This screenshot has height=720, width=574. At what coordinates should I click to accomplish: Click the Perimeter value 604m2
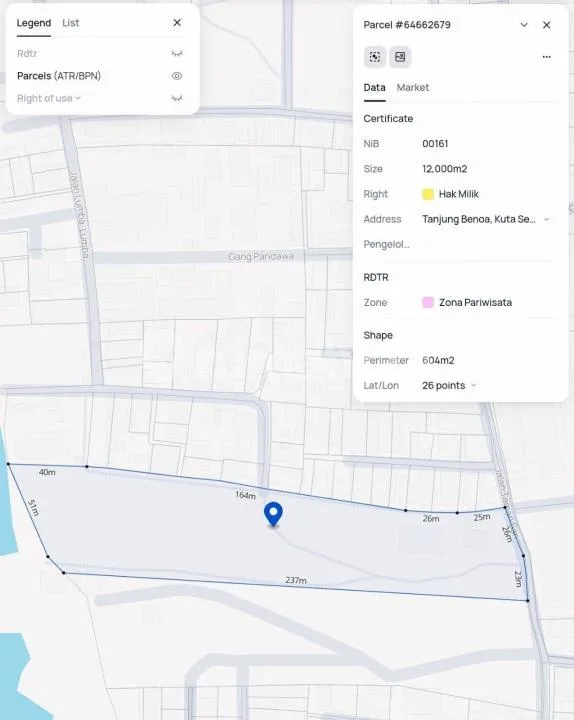pos(438,360)
